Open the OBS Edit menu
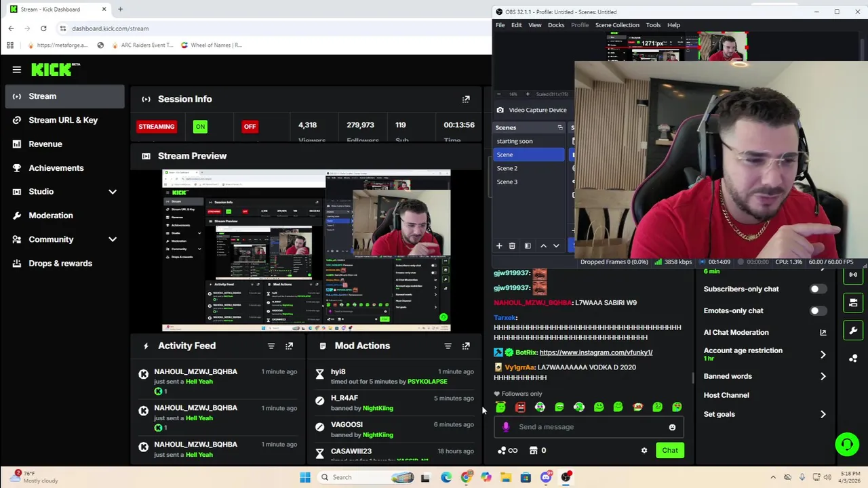 point(516,25)
